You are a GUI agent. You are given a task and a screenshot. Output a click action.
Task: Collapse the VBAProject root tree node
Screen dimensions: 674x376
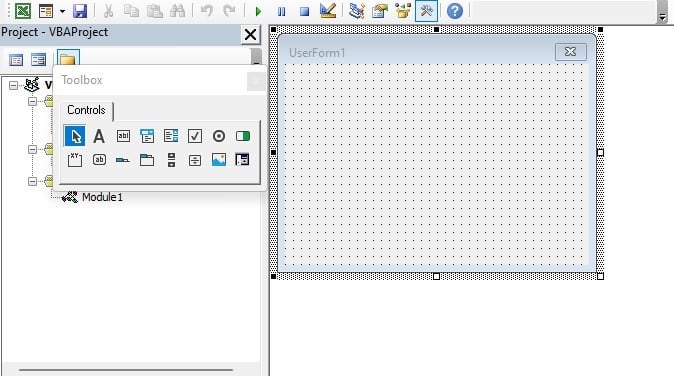point(13,85)
